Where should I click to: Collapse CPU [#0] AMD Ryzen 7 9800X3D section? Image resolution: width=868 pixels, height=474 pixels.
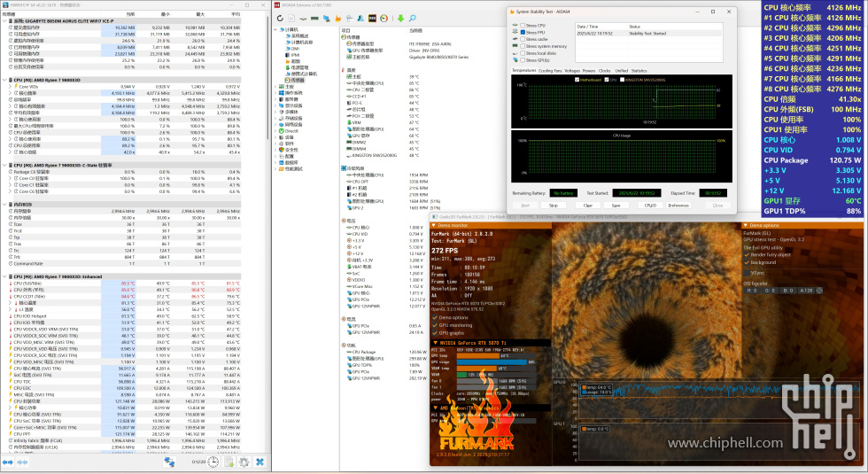4,80
